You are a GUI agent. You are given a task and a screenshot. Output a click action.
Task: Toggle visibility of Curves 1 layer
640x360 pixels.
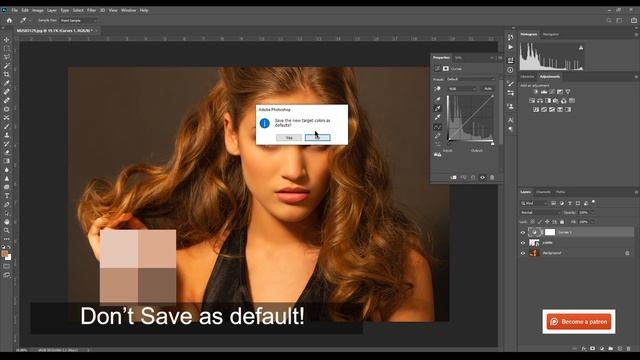click(523, 232)
